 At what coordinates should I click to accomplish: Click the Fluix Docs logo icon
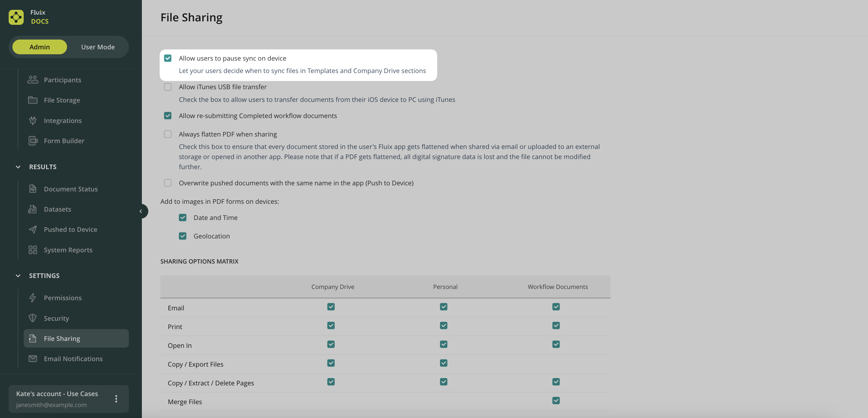pyautogui.click(x=16, y=17)
